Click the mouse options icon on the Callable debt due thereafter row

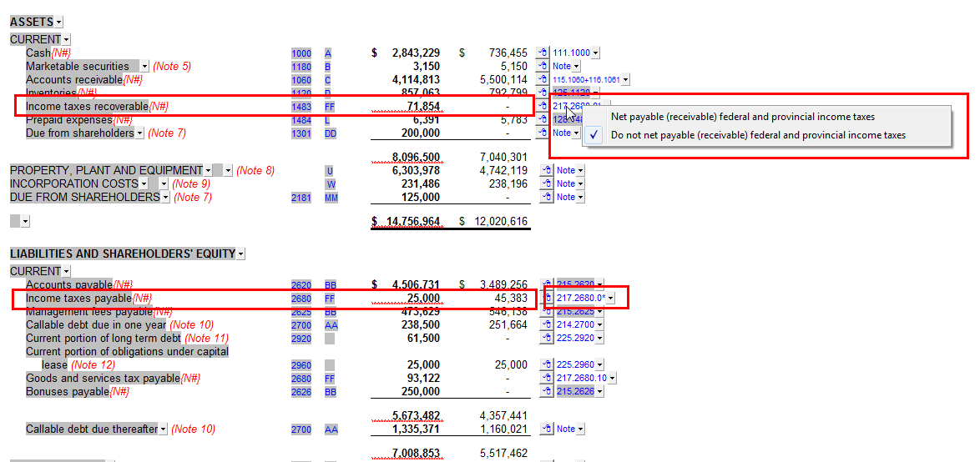click(x=547, y=429)
